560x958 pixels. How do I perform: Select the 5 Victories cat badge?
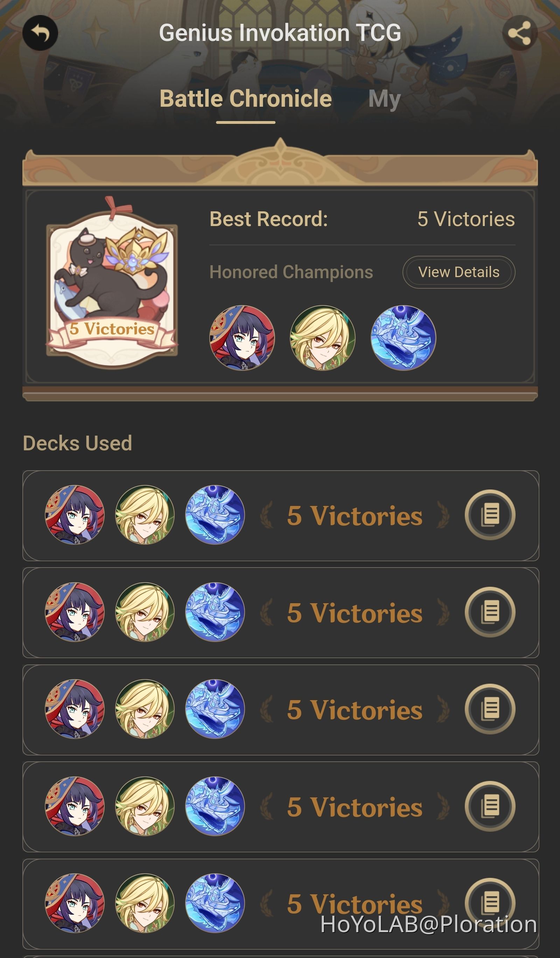click(112, 282)
